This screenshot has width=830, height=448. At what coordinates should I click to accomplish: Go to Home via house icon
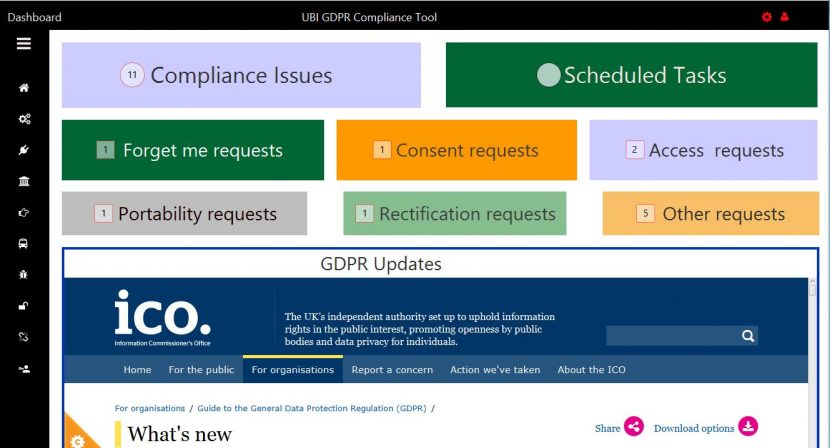[x=24, y=88]
